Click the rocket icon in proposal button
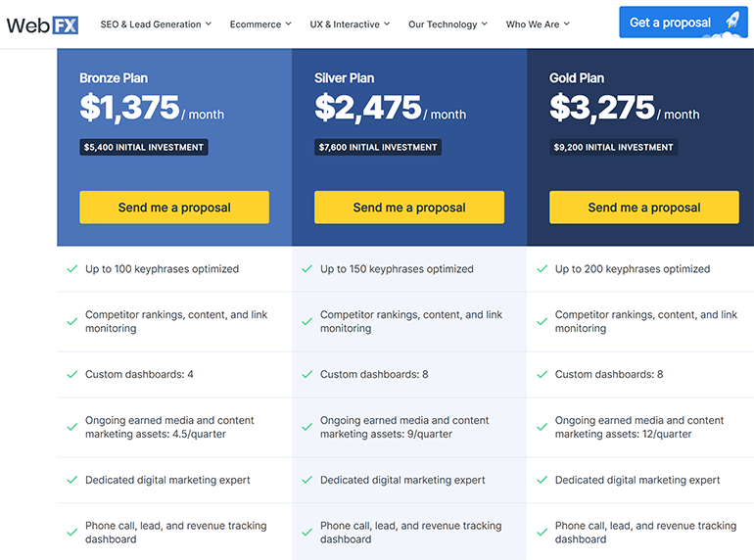The image size is (754, 560). [731, 22]
